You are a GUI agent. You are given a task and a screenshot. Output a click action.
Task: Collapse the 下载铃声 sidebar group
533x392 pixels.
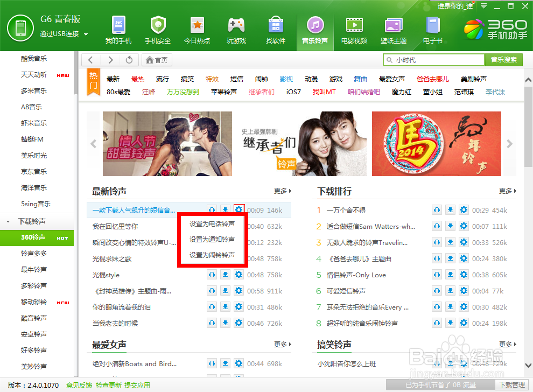[8, 222]
